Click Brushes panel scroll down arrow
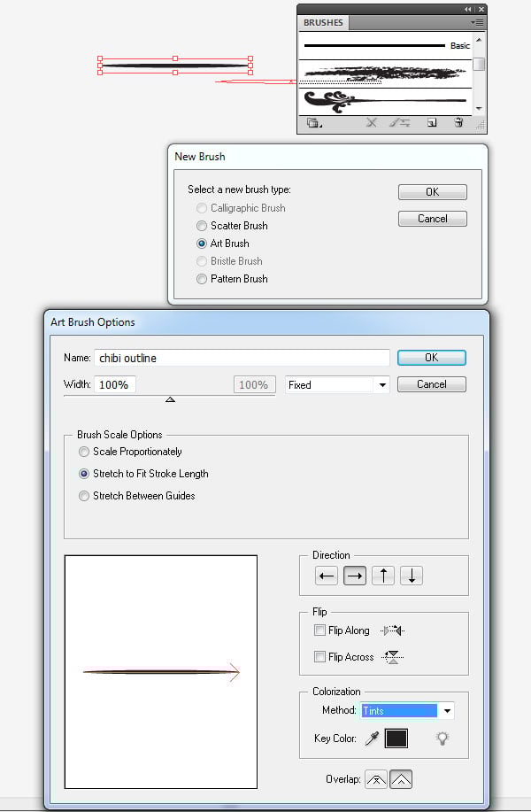Screen dimensions: 531x812 pos(479,109)
